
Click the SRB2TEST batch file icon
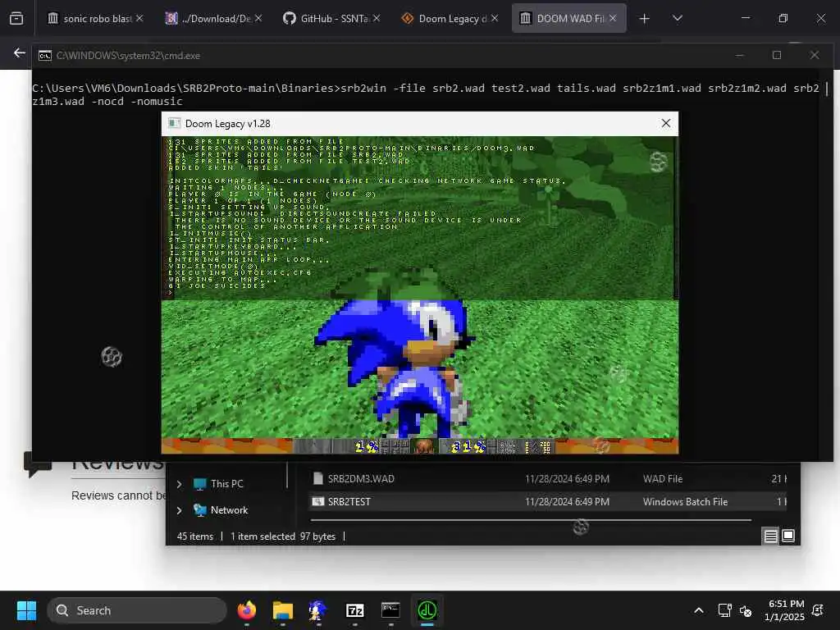[x=318, y=501]
